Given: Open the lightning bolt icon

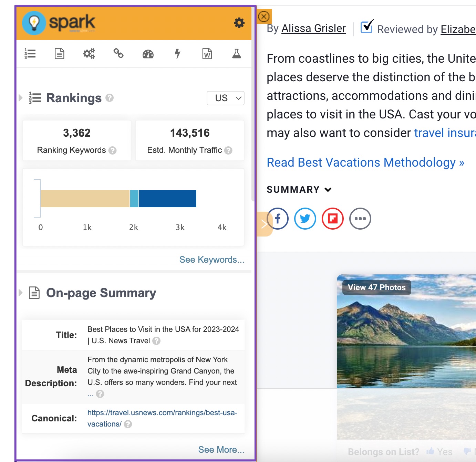Looking at the screenshot, I should 177,54.
